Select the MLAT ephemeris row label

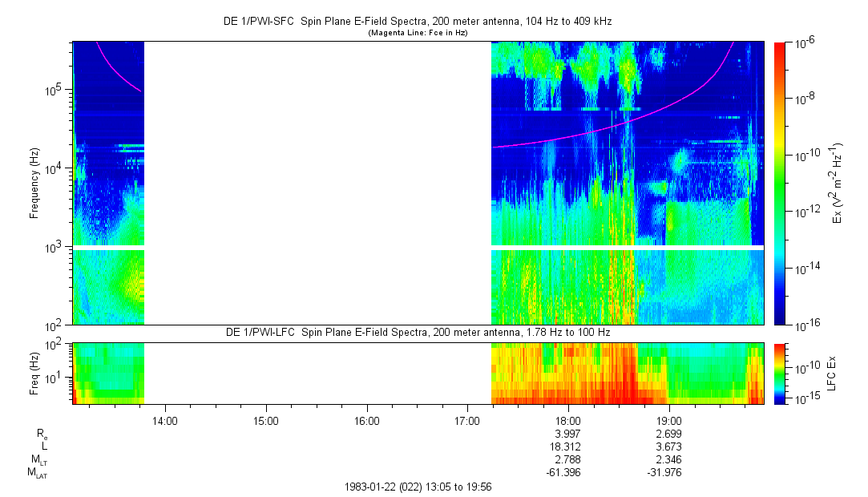[x=37, y=472]
